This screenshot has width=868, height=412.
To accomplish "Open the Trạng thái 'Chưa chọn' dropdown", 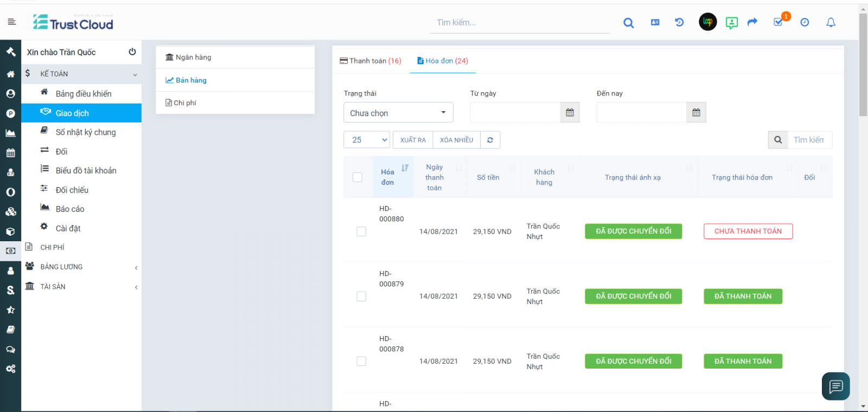I will click(x=398, y=113).
